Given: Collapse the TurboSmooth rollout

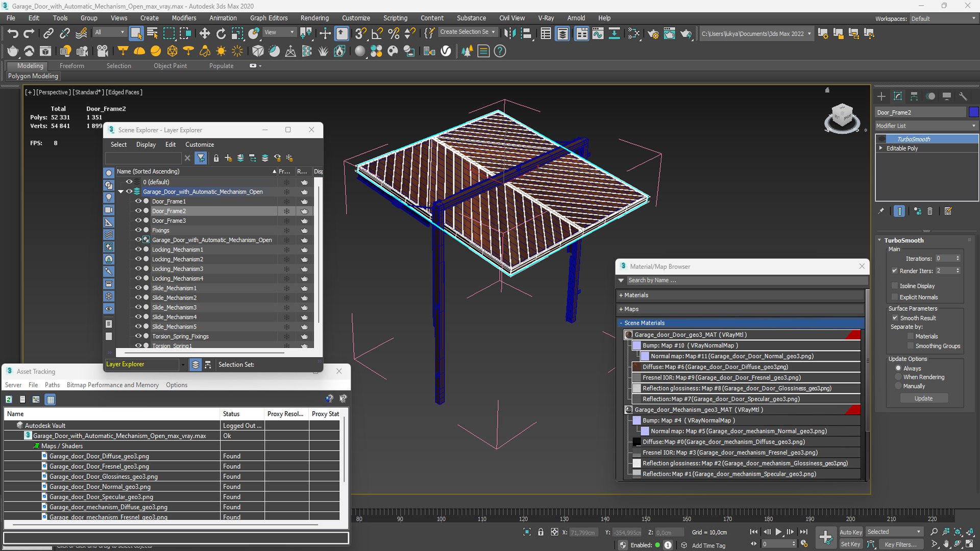Looking at the screenshot, I should tap(879, 240).
